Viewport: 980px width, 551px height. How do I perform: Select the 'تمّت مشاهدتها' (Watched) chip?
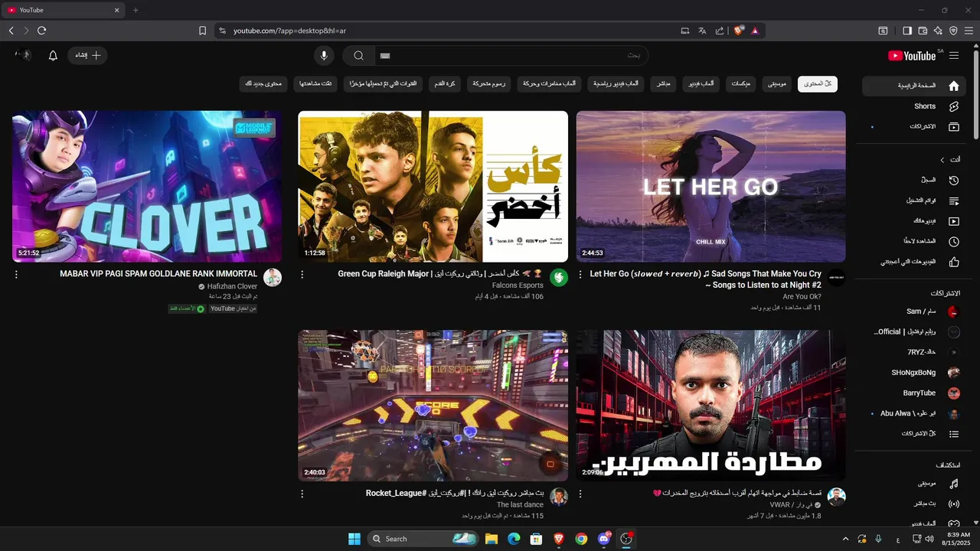315,83
